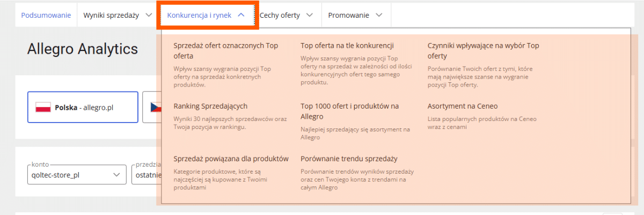Expand the Promowanie menu
Viewport: 644px width, 215px height.
[x=356, y=15]
